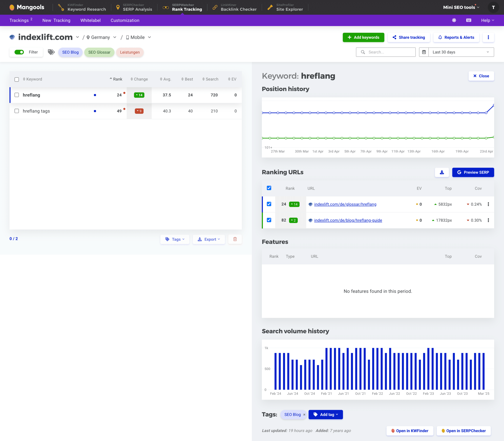Filter by SEO Glossar tag

[99, 52]
